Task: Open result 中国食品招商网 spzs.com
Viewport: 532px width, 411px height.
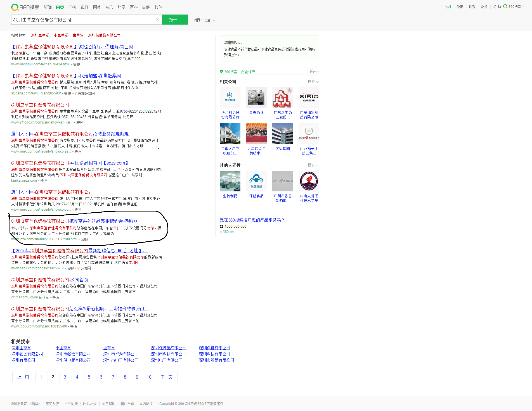Action: tap(70, 163)
